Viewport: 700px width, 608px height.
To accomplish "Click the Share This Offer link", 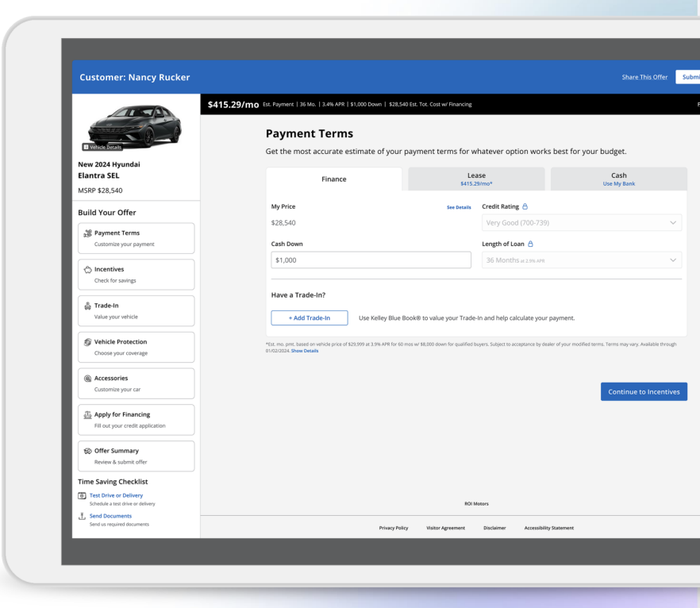I will (644, 77).
